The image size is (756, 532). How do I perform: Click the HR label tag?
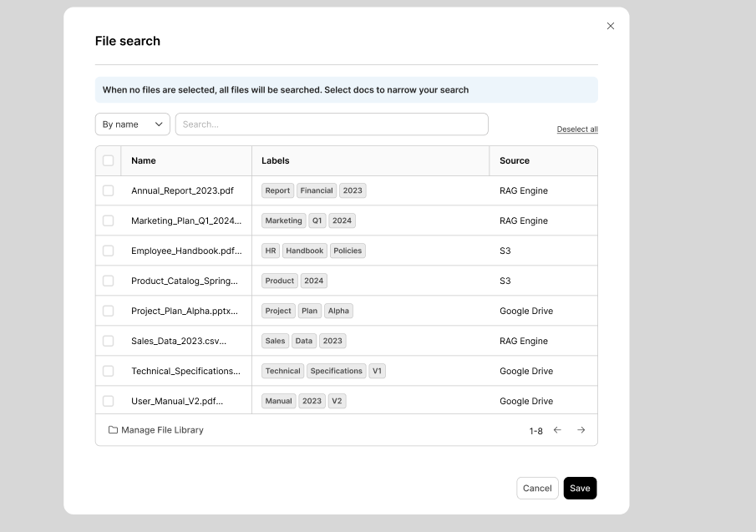point(271,251)
